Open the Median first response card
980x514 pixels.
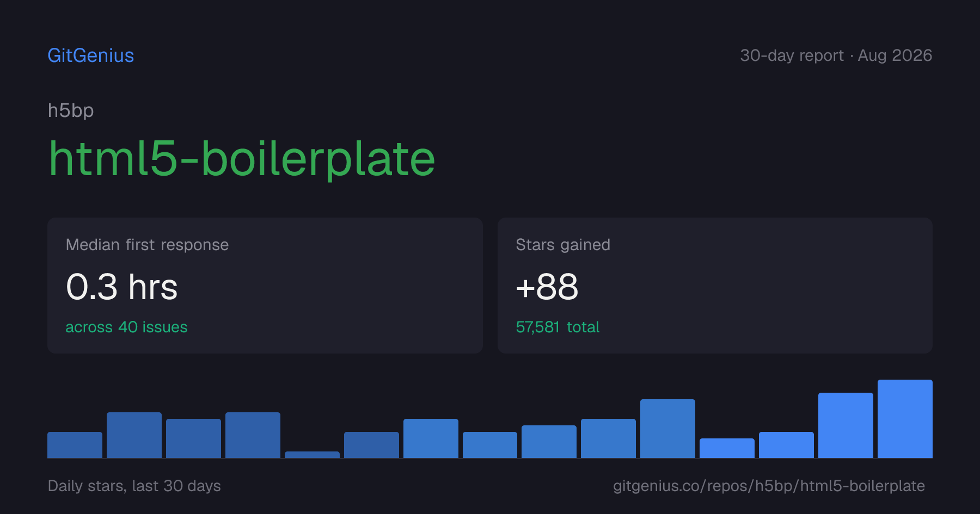tap(265, 286)
